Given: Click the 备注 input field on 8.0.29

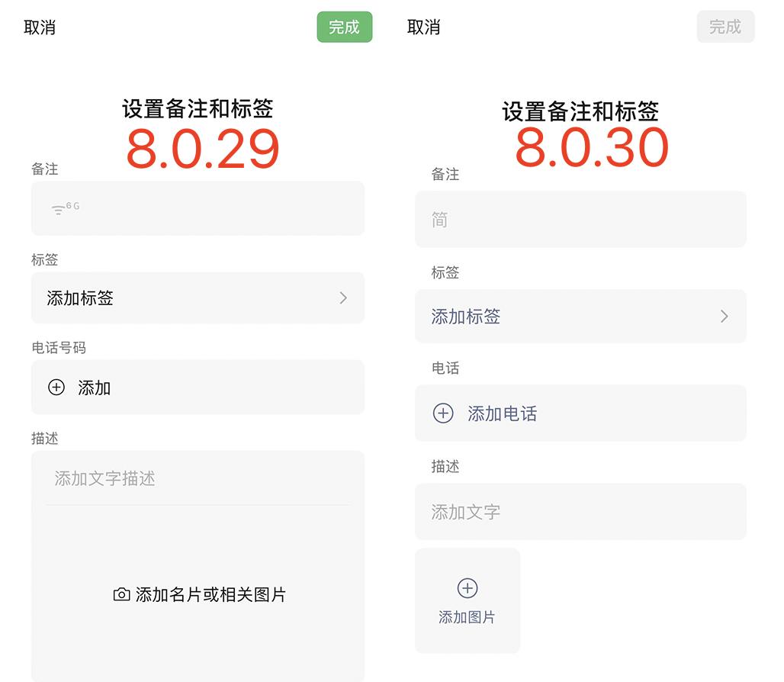Looking at the screenshot, I should 198,207.
